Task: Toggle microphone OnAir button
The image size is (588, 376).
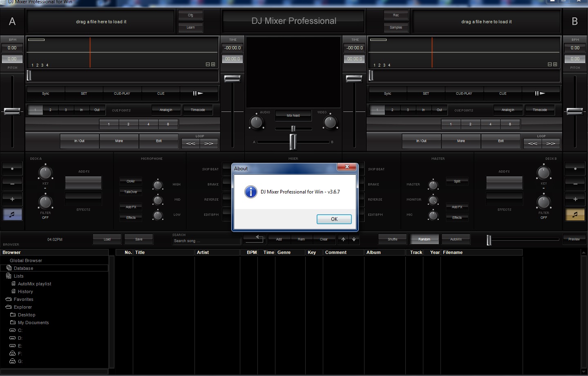Action: [131, 181]
